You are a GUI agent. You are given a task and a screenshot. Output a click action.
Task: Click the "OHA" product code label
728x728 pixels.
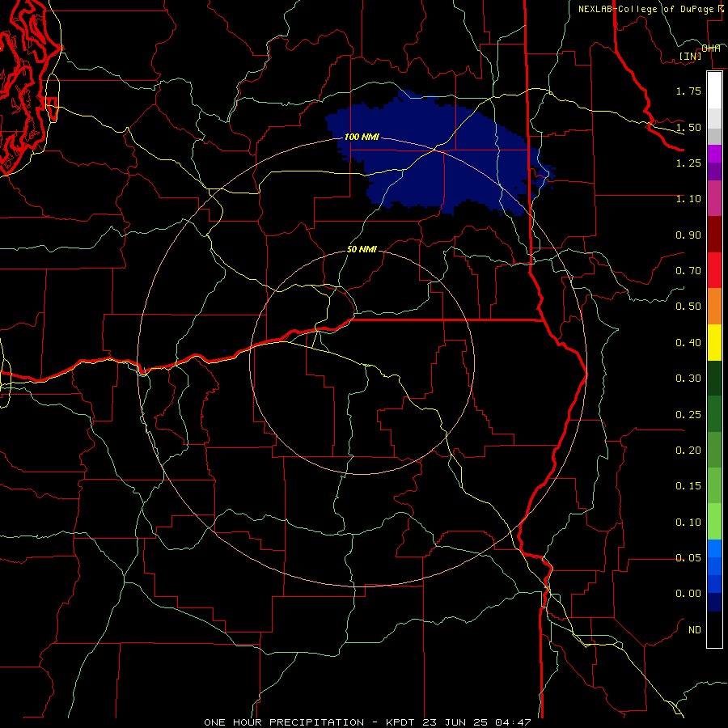pyautogui.click(x=711, y=48)
